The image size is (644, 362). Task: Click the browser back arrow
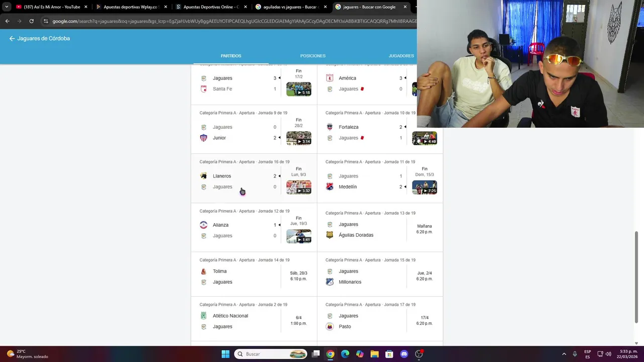pos(7,21)
